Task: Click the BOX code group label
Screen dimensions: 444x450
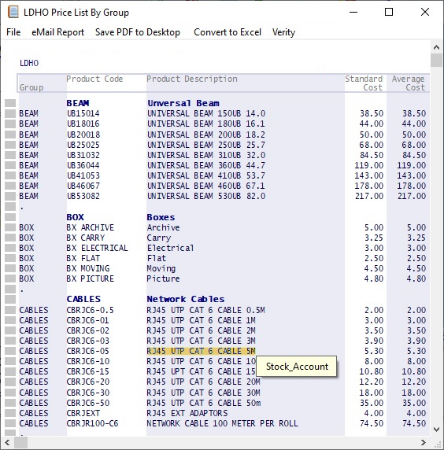Action: 75,217
